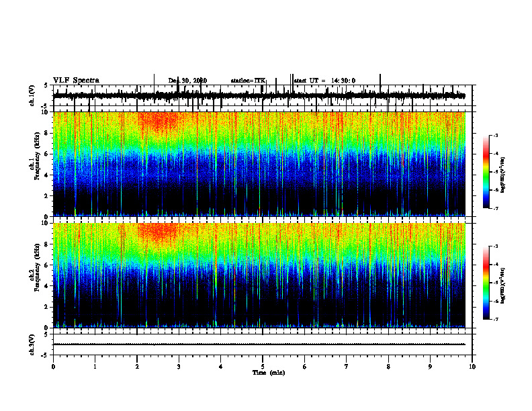Image resolution: width=532 pixels, height=411 pixels.
Task: Click the "2" kHz tick on ch.2 frequency axis
Action: click(47, 307)
